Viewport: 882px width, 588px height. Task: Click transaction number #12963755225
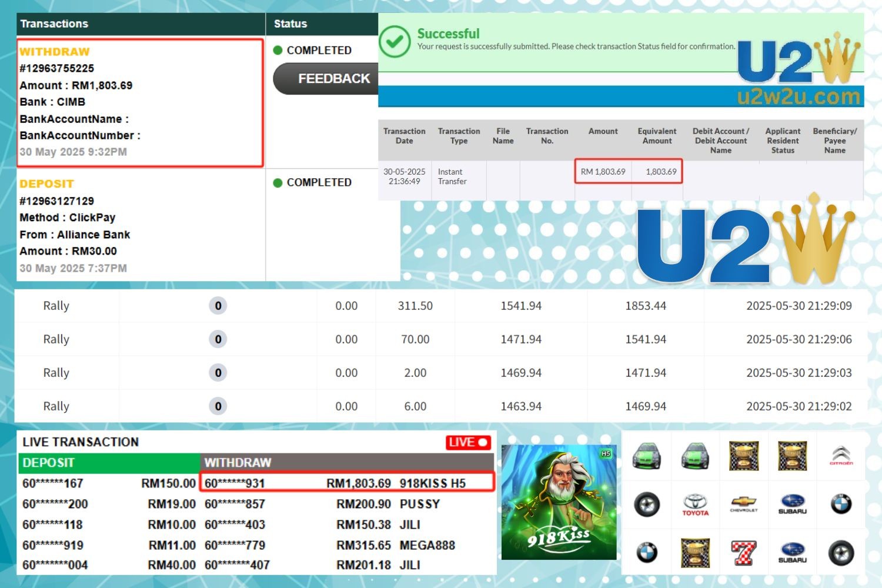pos(56,68)
